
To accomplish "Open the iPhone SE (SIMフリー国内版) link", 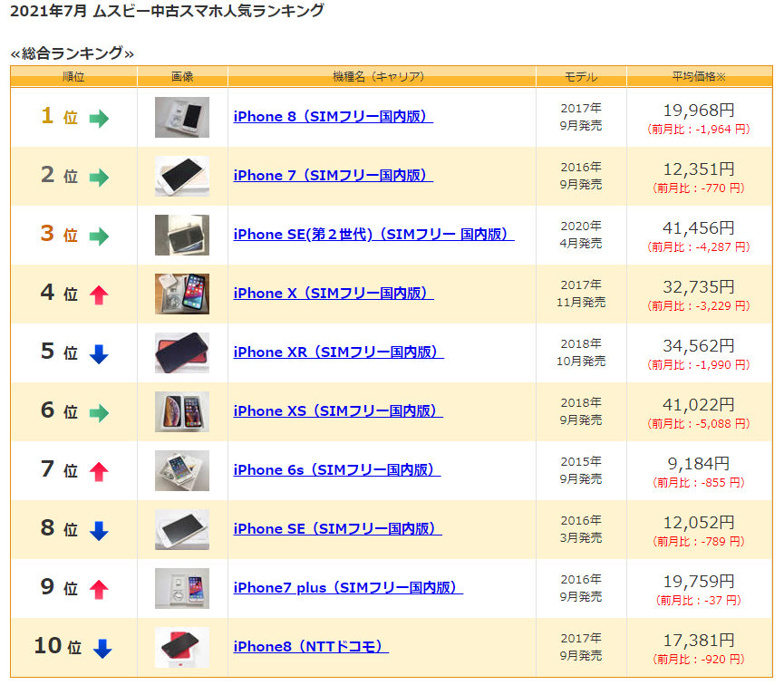I will coord(337,529).
